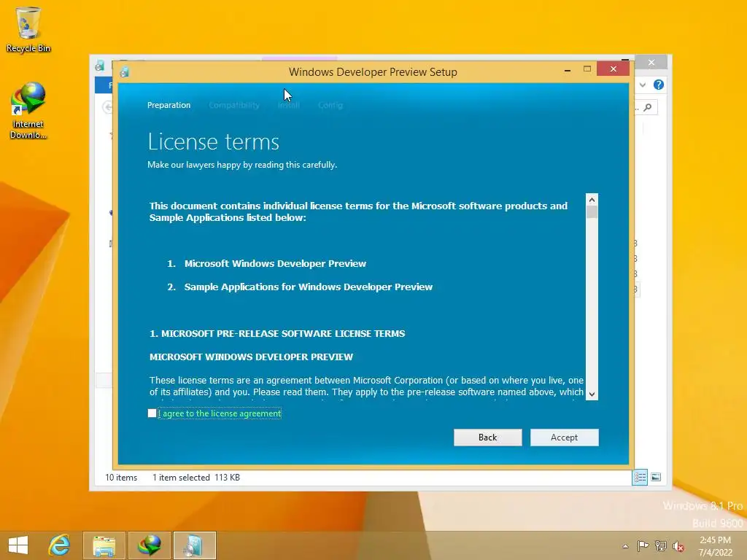Show hidden system tray icons

625,546
